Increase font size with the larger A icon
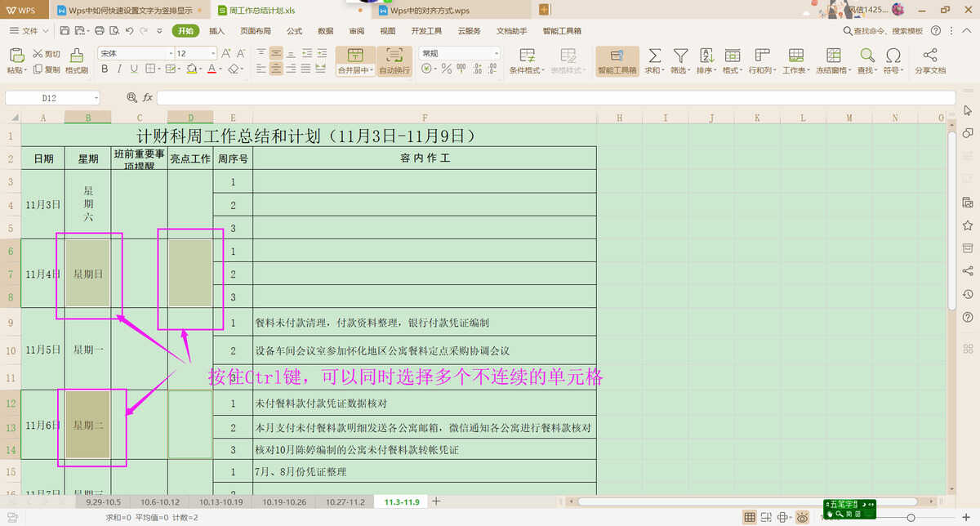Screen dimensions: 980x526 225,53
